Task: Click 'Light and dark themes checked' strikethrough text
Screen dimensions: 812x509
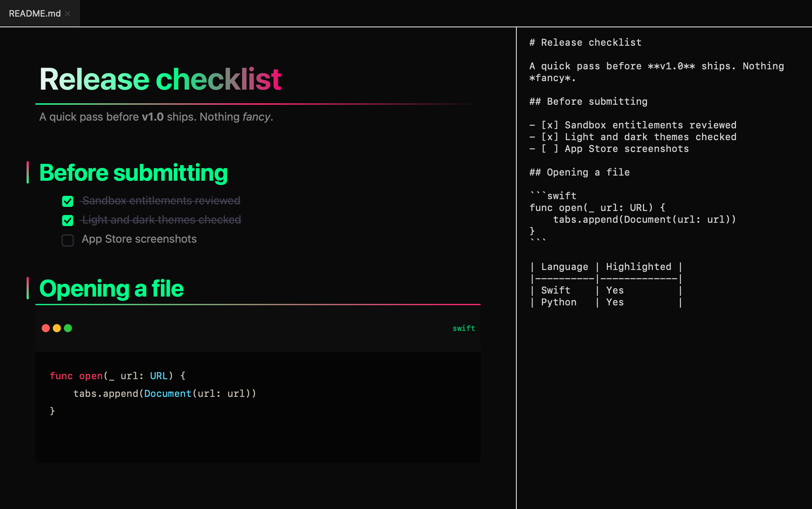Action: pyautogui.click(x=161, y=220)
